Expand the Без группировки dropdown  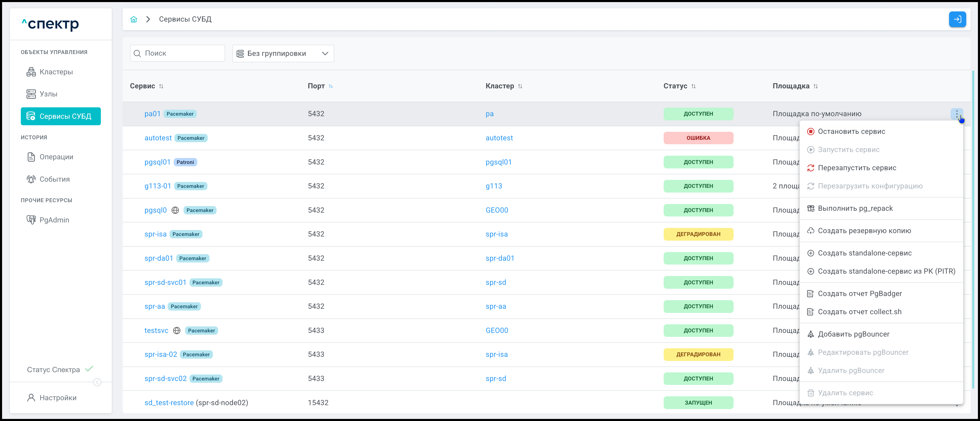pyautogui.click(x=283, y=54)
